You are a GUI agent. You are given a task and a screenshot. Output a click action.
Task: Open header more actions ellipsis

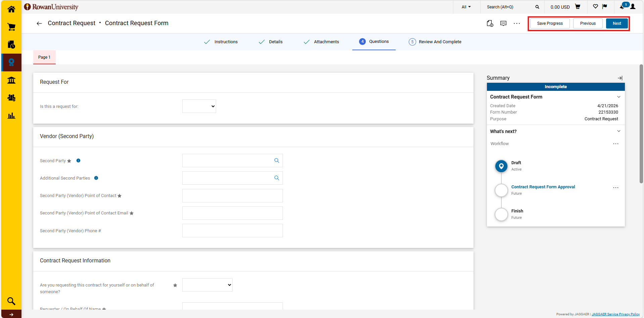517,23
